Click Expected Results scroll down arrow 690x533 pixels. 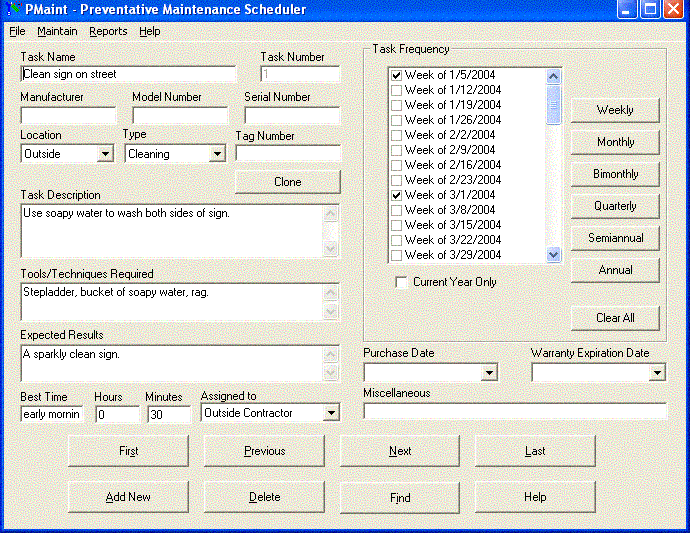click(x=331, y=372)
